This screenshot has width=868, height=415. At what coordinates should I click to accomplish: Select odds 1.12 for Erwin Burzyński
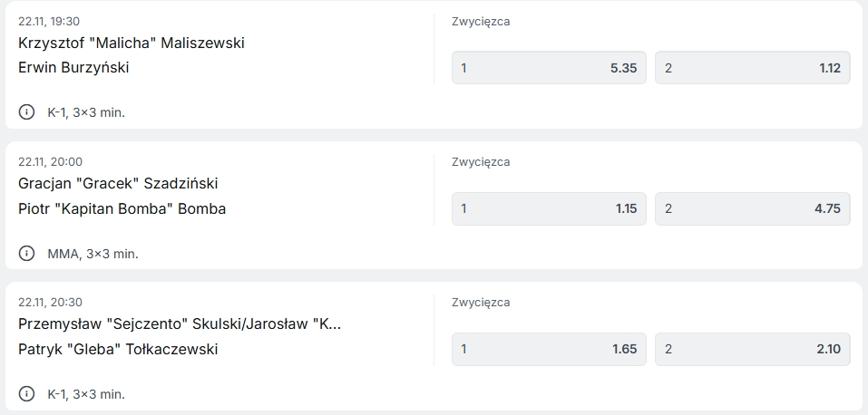(752, 67)
